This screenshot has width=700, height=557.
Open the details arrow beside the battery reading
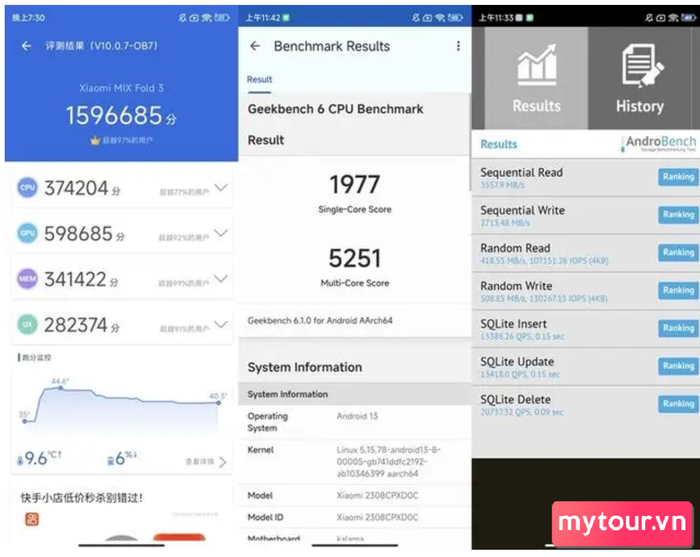pyautogui.click(x=221, y=461)
